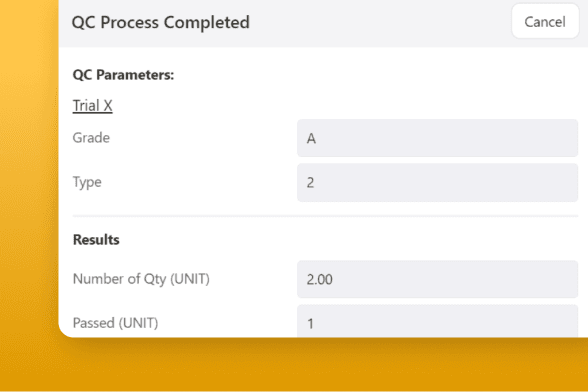Image resolution: width=588 pixels, height=392 pixels.
Task: Click empty gray header bar beside title
Action: pos(379,23)
